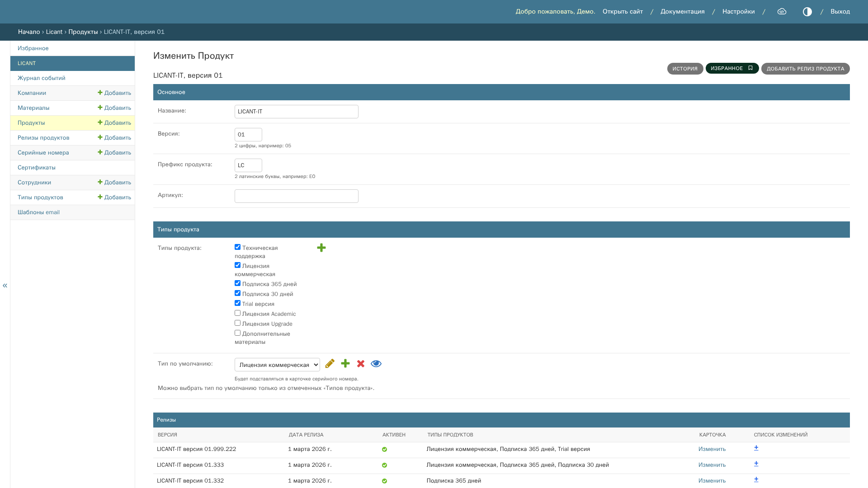Click the Избранное bookmark button
Image resolution: width=868 pixels, height=488 pixels.
point(732,68)
